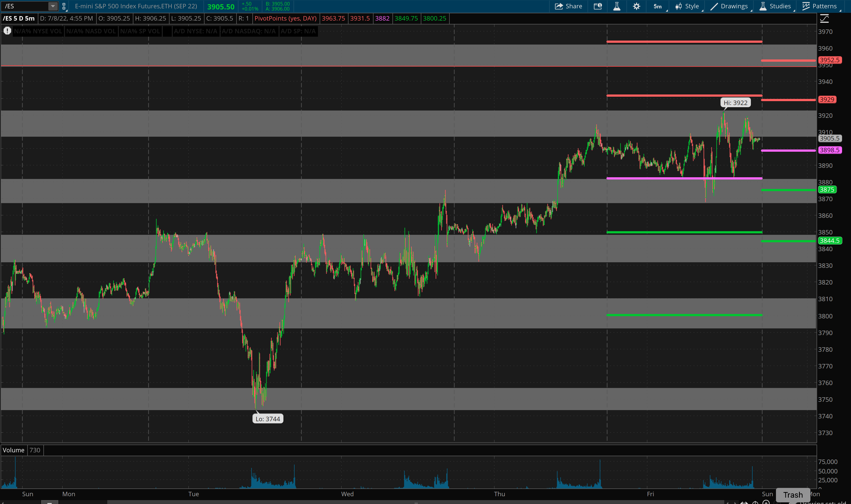Click the green pivot value 3800.25

434,18
